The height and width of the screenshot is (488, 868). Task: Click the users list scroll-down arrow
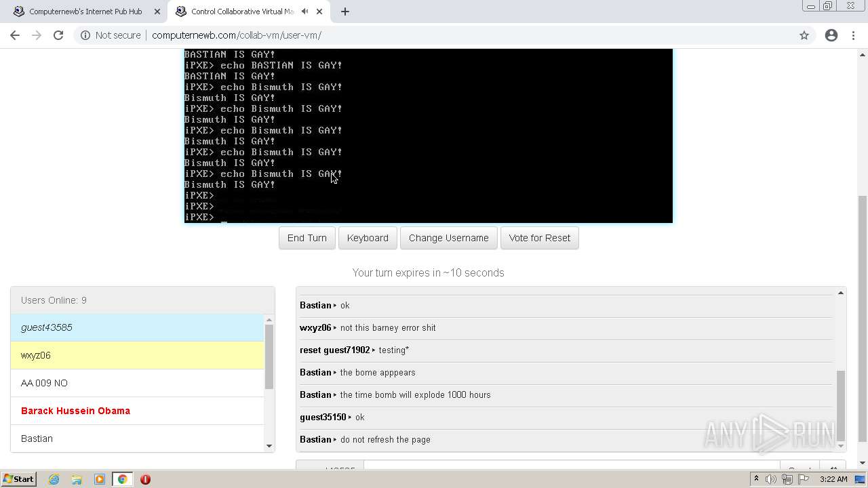coord(269,446)
